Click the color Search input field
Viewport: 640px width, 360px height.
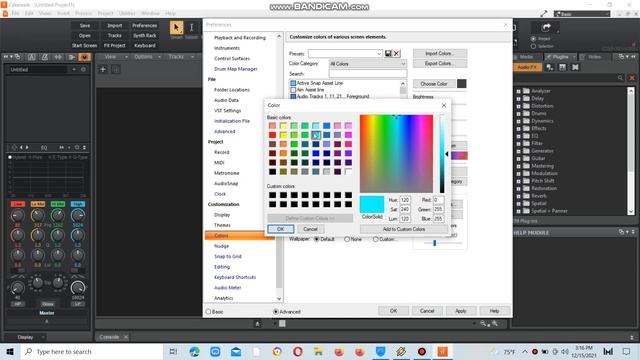tap(368, 74)
